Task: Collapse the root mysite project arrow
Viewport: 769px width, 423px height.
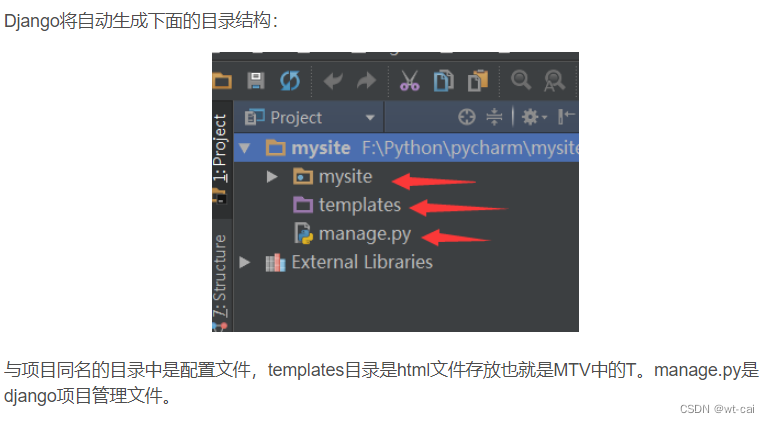Action: pos(245,148)
